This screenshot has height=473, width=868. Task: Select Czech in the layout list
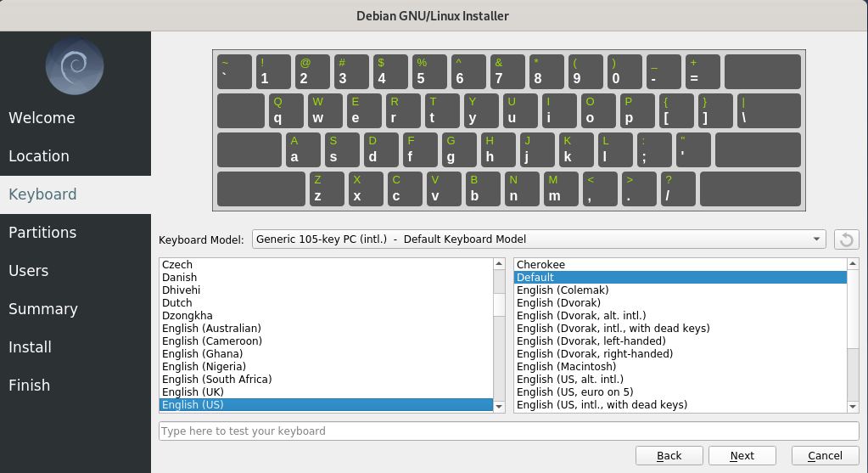[x=326, y=265]
